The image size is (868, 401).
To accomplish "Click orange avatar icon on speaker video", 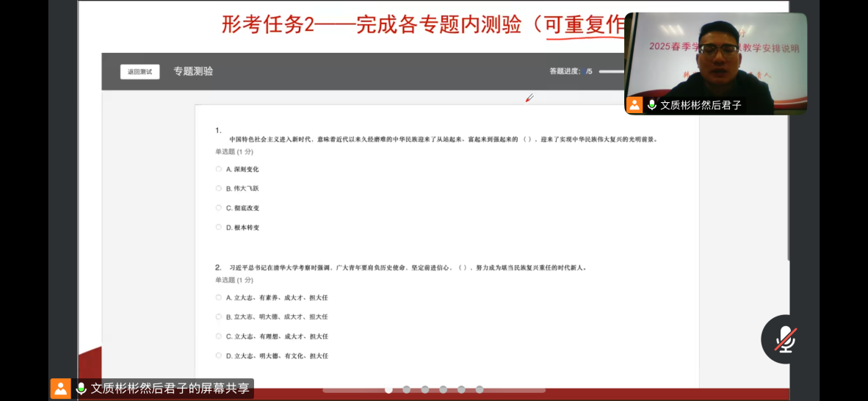I will coord(634,105).
